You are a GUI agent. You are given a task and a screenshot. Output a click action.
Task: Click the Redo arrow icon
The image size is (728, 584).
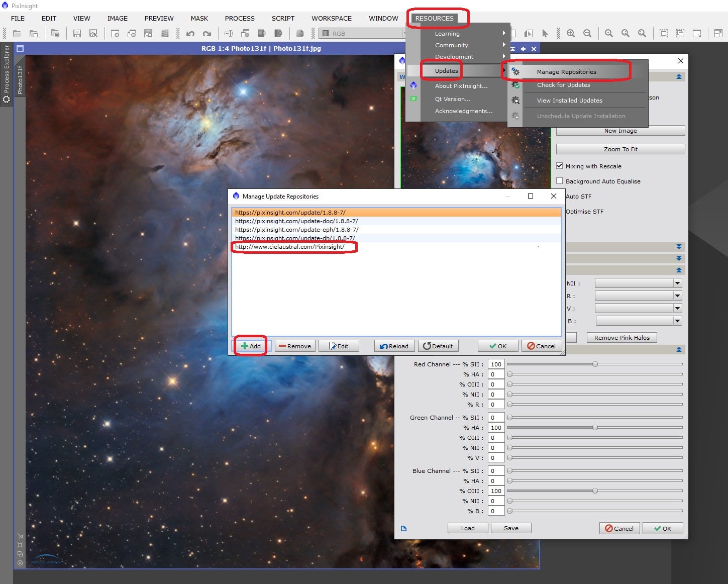point(207,34)
